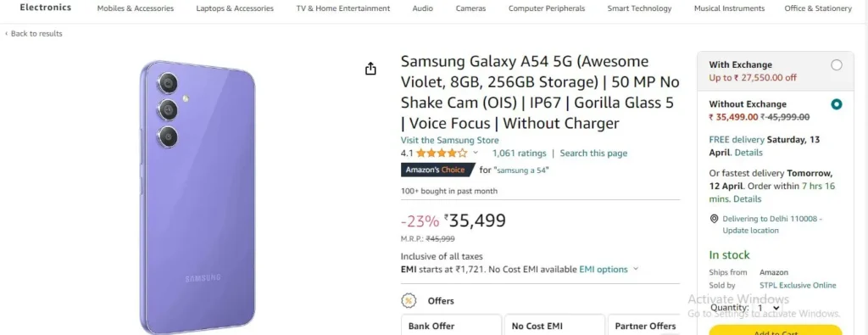
Task: Expand the EMI options dropdown
Action: tap(609, 269)
